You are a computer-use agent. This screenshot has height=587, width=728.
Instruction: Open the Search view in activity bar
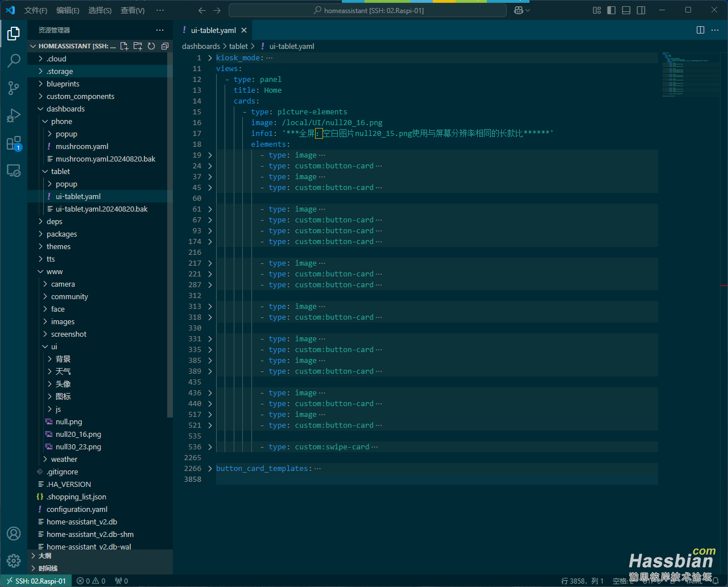14,61
